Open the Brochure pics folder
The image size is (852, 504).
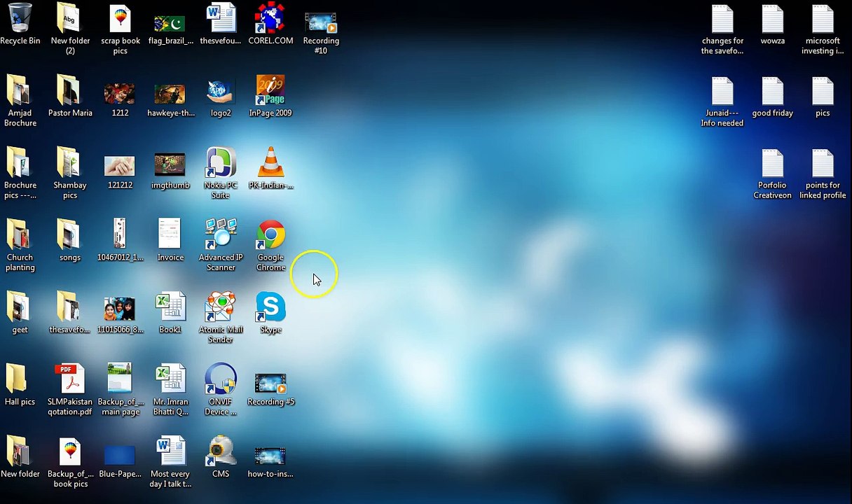20,163
